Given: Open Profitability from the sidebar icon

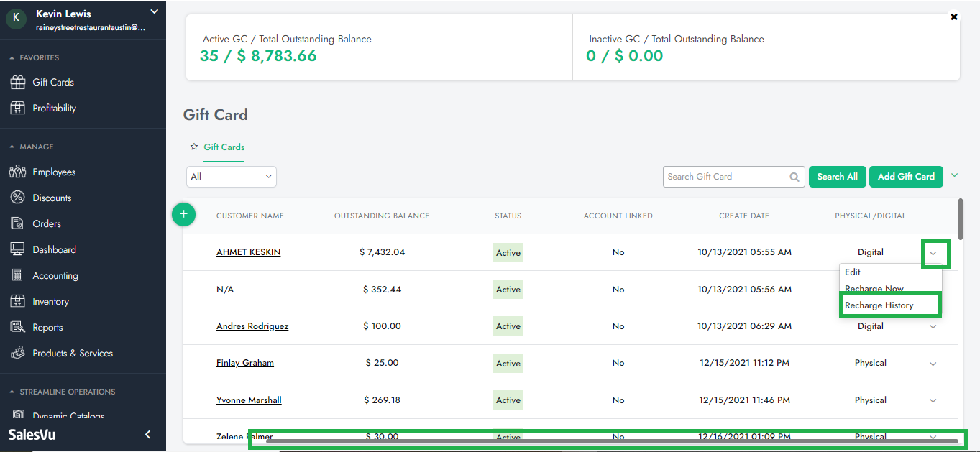Looking at the screenshot, I should [18, 109].
